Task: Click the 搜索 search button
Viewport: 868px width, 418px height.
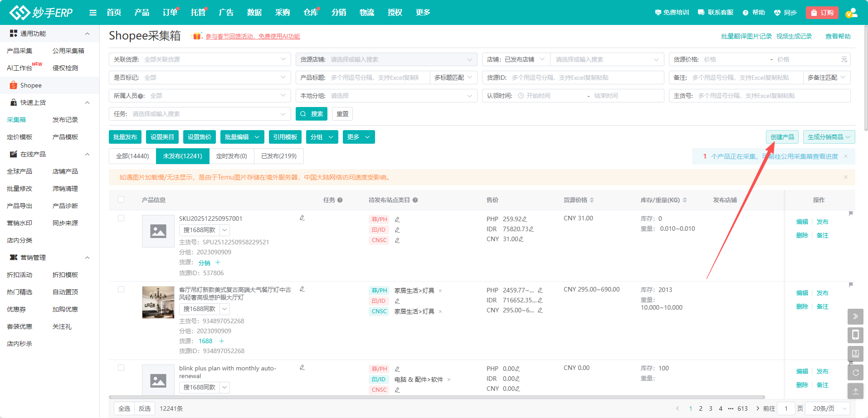Action: coord(312,114)
